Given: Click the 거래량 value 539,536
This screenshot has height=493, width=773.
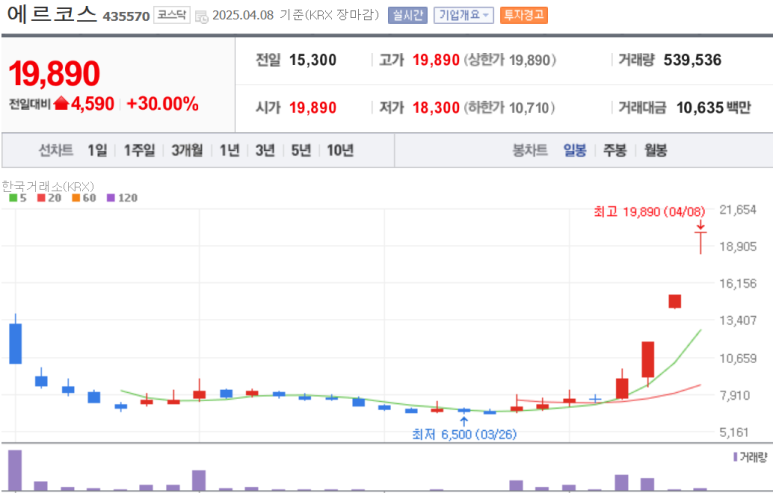Looking at the screenshot, I should click(x=692, y=60).
